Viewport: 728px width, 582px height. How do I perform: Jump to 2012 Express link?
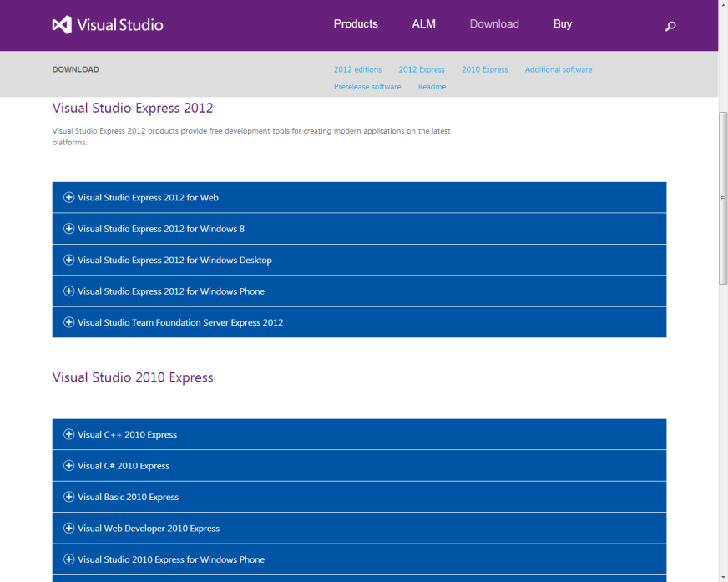[x=422, y=69]
